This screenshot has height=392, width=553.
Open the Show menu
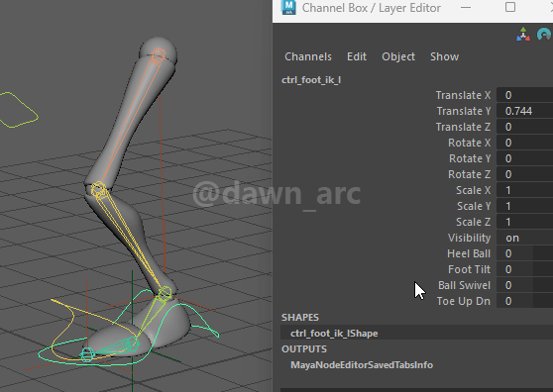point(444,56)
